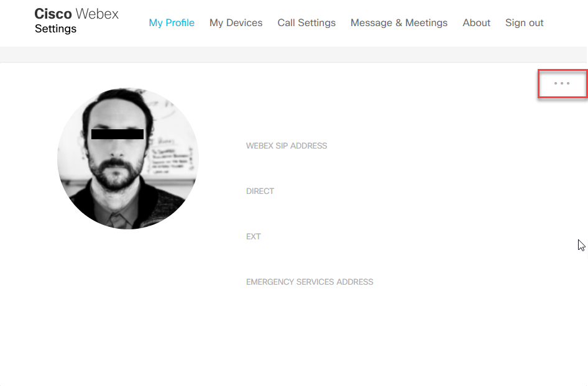Open the My Devices tab
588x386 pixels.
[236, 23]
